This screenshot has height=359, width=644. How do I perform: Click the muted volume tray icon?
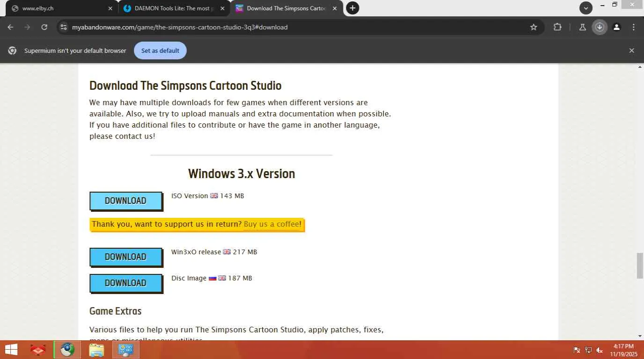600,350
